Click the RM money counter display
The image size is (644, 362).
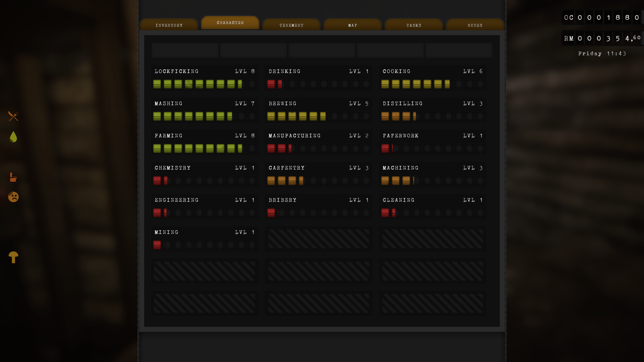[x=601, y=38]
